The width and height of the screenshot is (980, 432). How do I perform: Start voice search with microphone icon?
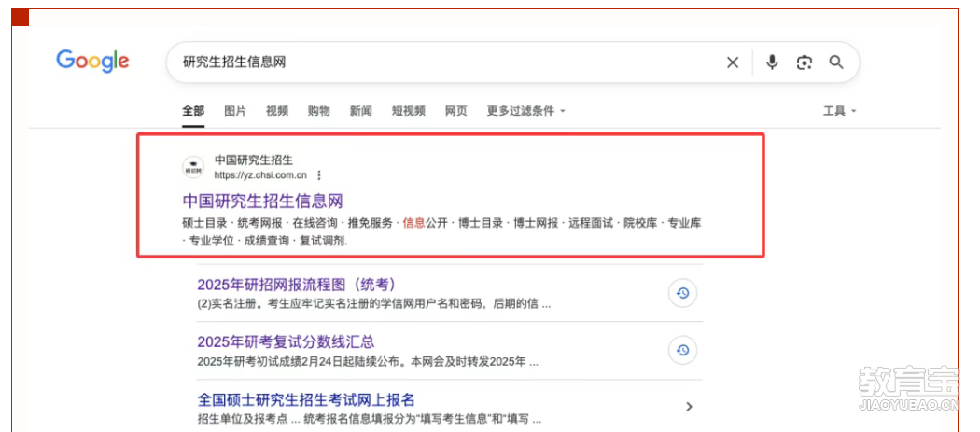773,62
